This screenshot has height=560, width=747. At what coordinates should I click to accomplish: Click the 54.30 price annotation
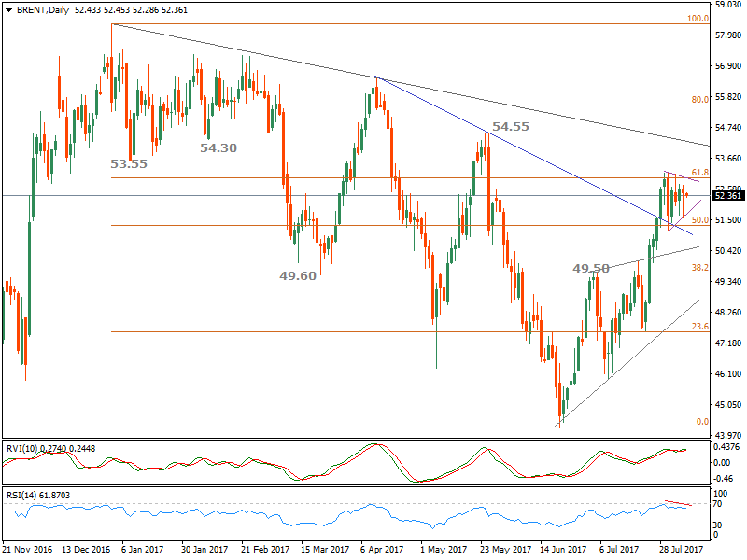coord(218,148)
